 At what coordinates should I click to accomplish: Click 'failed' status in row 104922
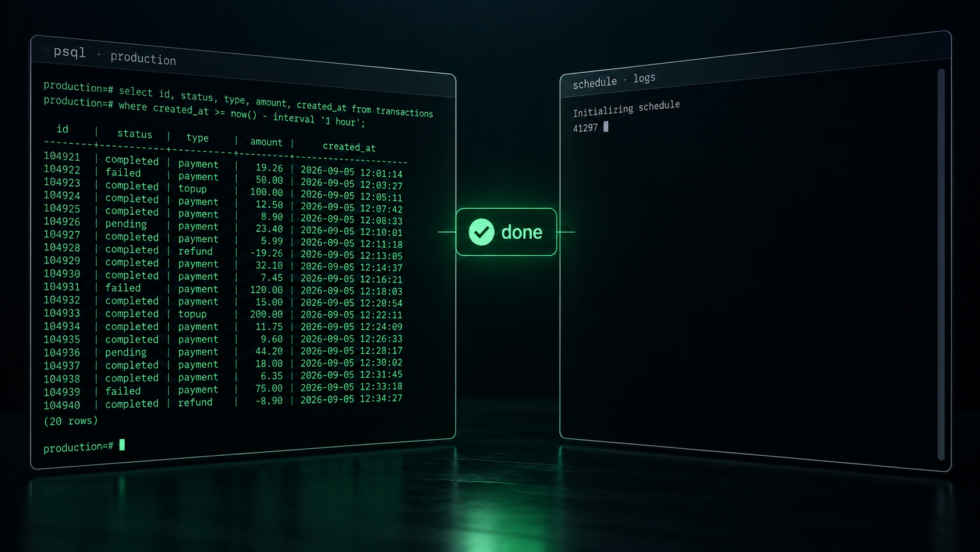tap(123, 172)
